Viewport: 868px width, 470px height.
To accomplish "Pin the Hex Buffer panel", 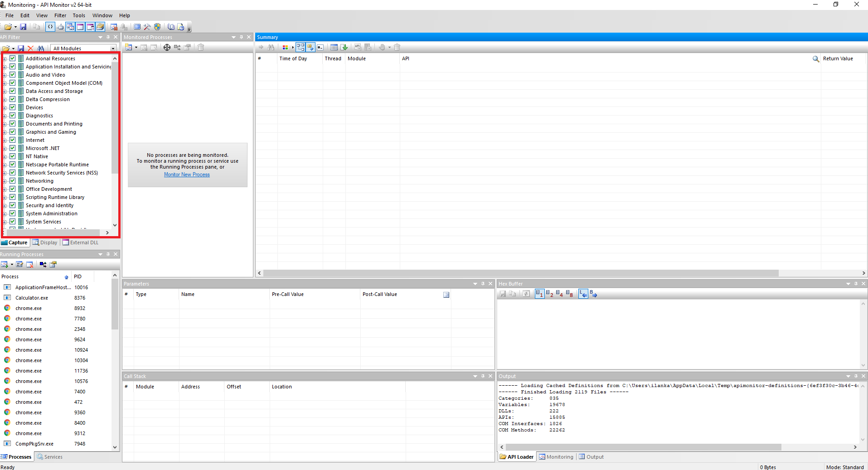I will (856, 284).
